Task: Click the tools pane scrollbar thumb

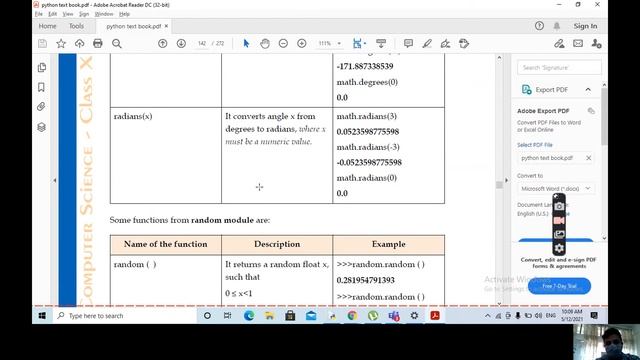Action: click(x=604, y=116)
